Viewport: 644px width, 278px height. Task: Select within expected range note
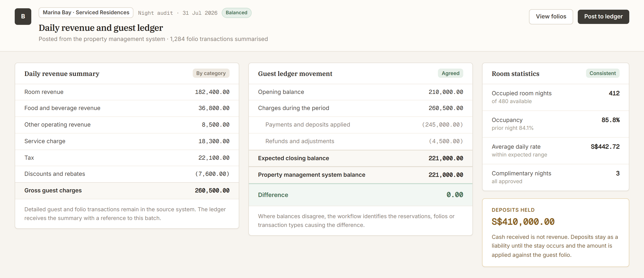519,155
